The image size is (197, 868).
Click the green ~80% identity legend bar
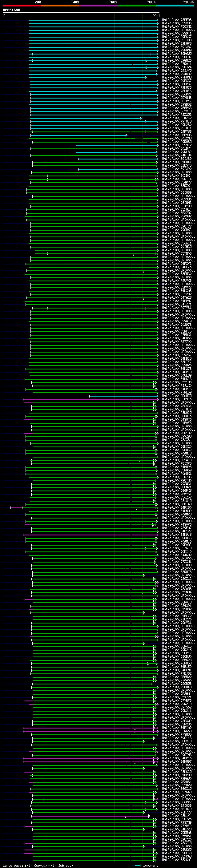[x=137, y=6]
